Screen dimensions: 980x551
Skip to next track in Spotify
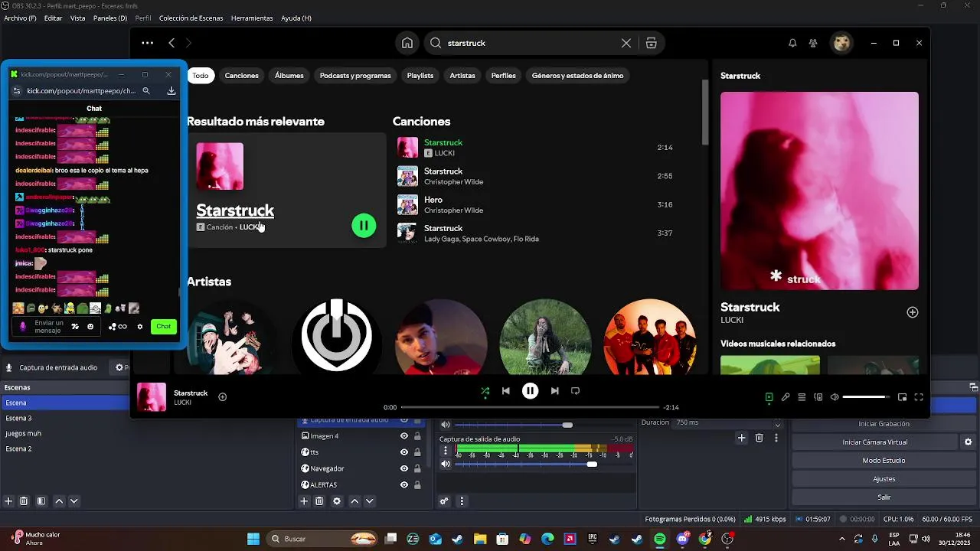[x=554, y=391]
